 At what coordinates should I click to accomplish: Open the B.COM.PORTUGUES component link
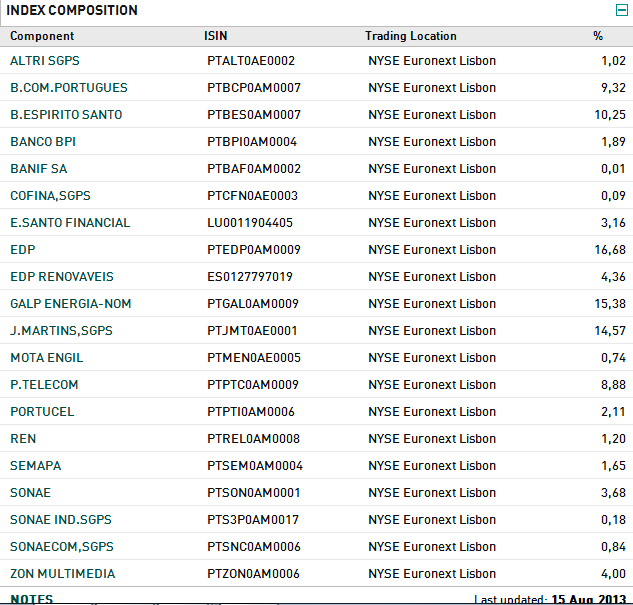[x=69, y=88]
